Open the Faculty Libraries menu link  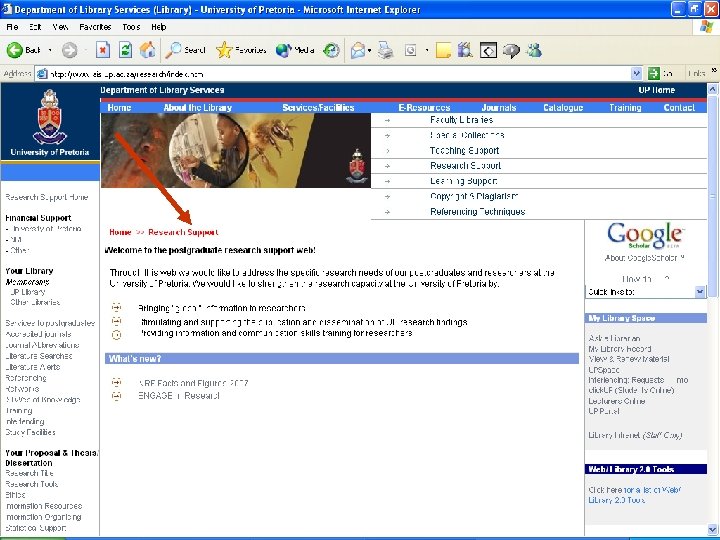(x=461, y=120)
